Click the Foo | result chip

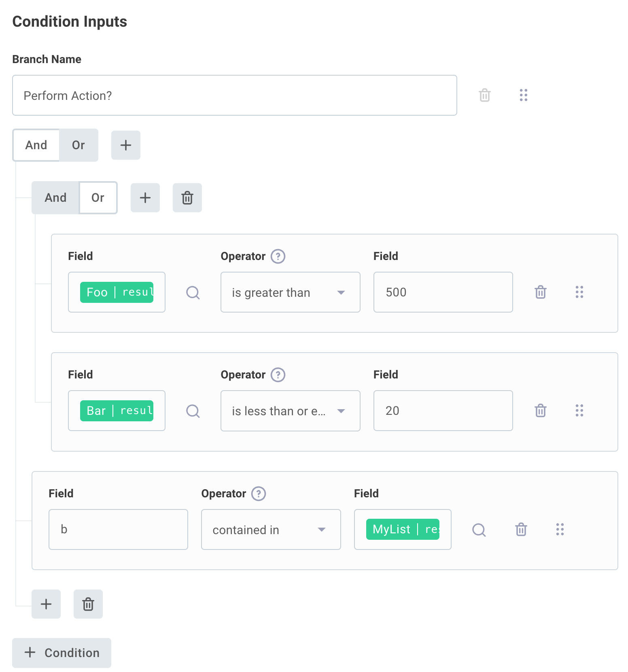tap(117, 292)
